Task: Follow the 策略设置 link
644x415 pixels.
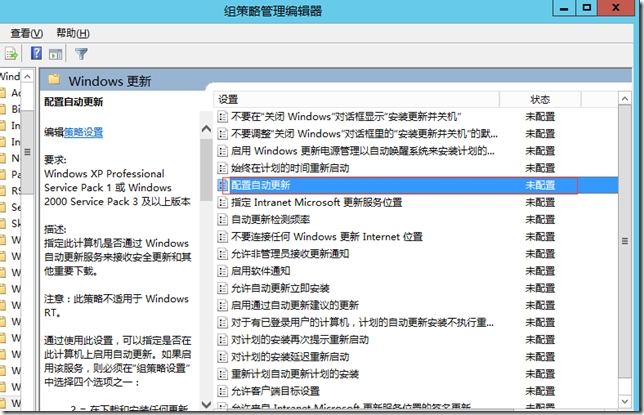Action: tap(83, 132)
